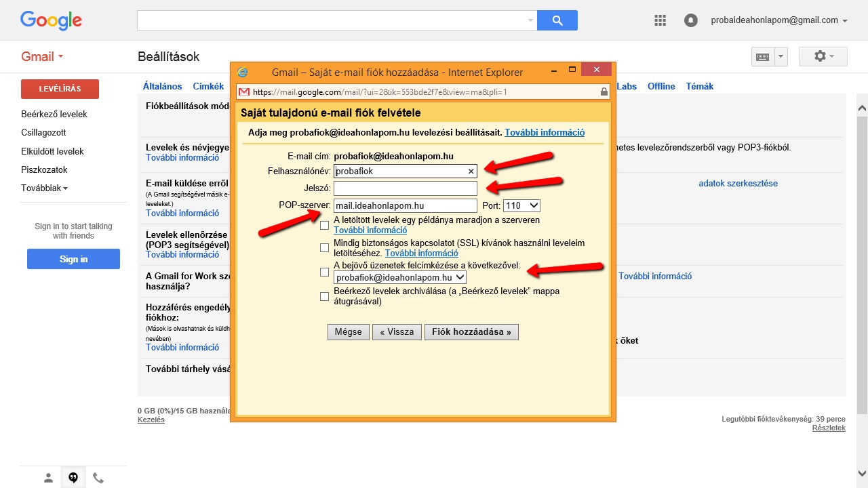Image resolution: width=868 pixels, height=488 pixels.
Task: Enable labeling of incoming messages checkbox
Action: point(325,272)
